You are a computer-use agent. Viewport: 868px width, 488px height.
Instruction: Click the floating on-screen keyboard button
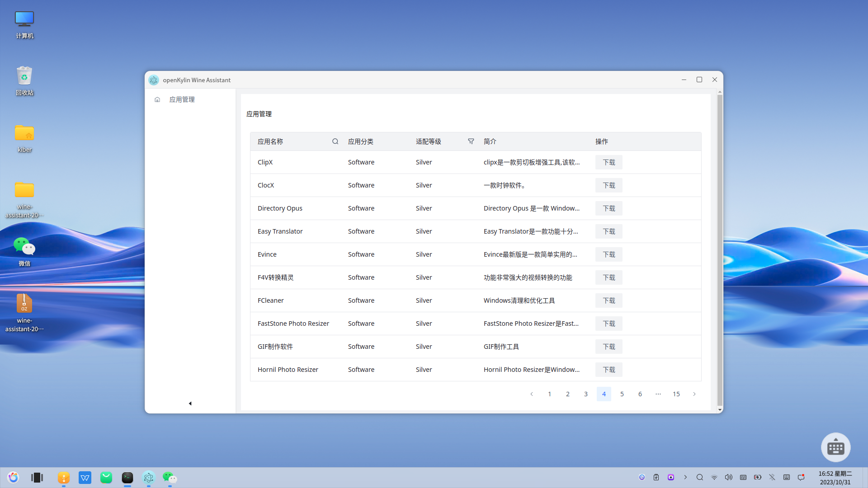(x=835, y=447)
